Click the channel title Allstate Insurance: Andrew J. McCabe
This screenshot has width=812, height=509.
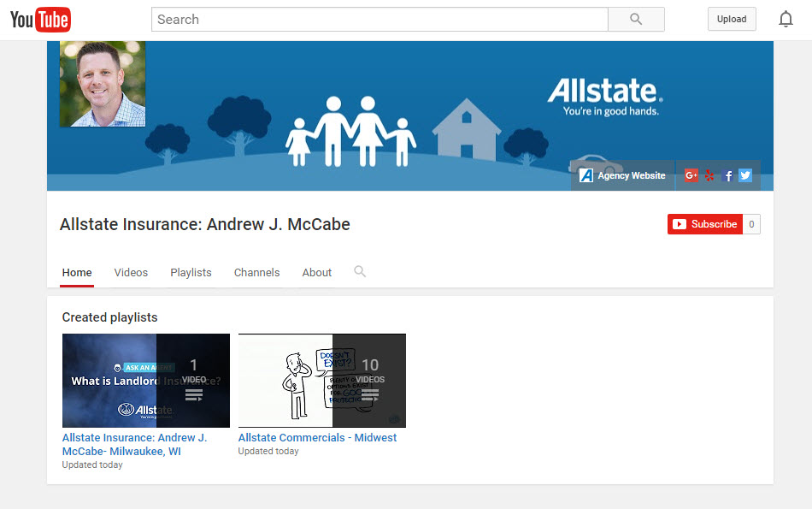coord(205,224)
